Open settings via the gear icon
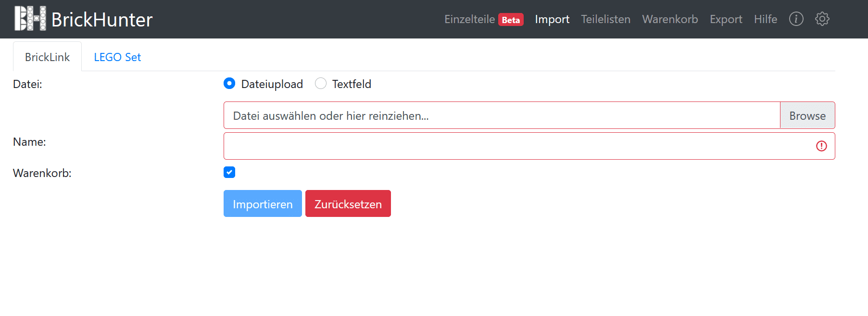The image size is (868, 316). coord(822,19)
